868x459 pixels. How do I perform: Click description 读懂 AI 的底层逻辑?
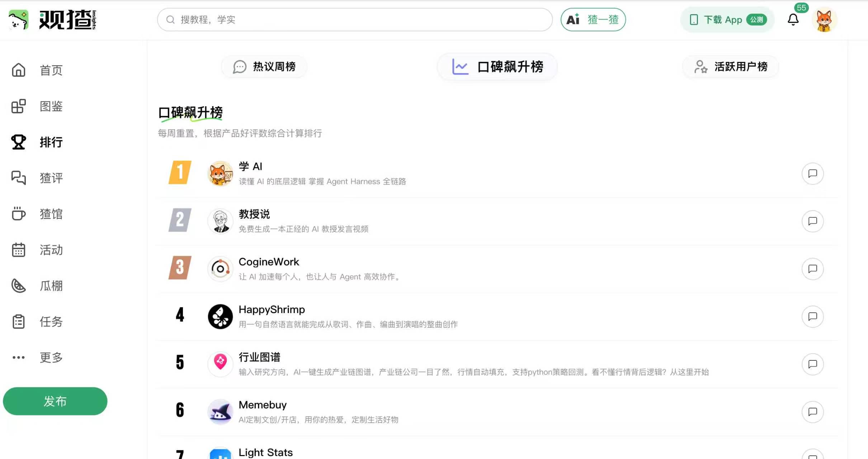tap(322, 181)
